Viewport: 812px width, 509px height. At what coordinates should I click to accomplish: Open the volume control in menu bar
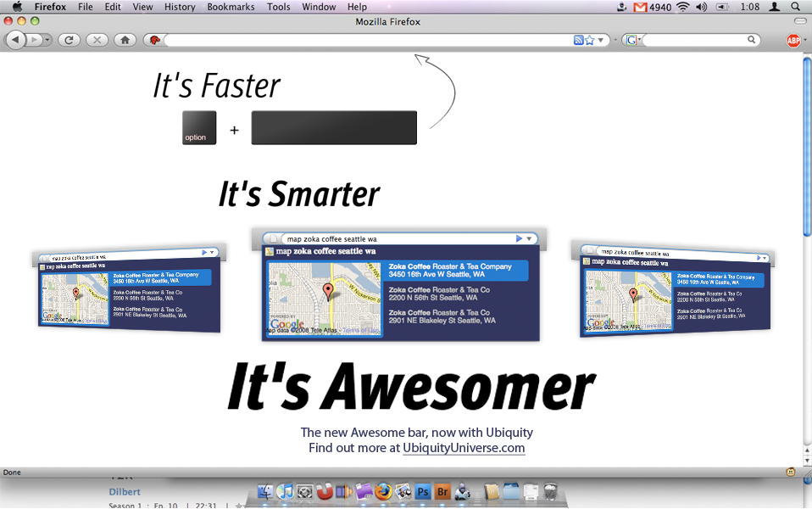click(701, 7)
